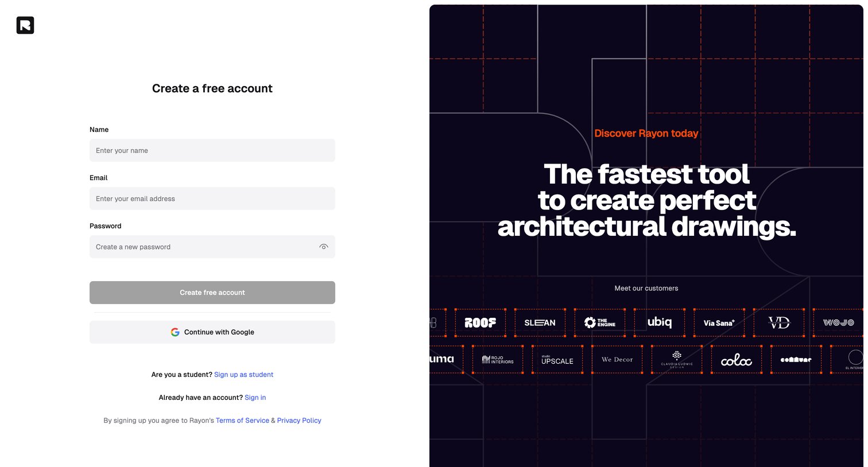Click the Name input field

pos(212,150)
